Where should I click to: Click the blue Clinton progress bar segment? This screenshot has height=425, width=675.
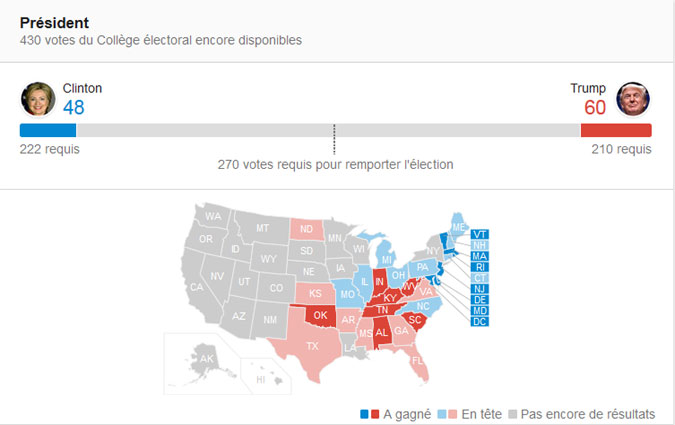tap(48, 130)
